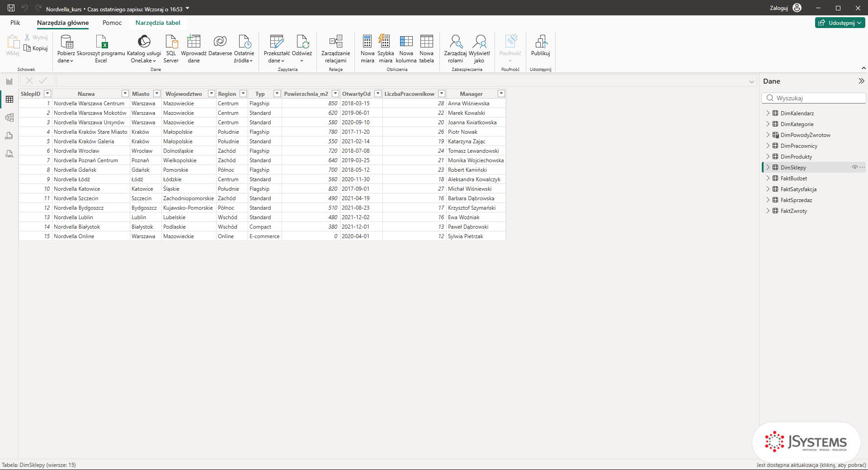The width and height of the screenshot is (868, 470).
Task: Expand the FaktSprzedaz table
Action: pos(768,200)
